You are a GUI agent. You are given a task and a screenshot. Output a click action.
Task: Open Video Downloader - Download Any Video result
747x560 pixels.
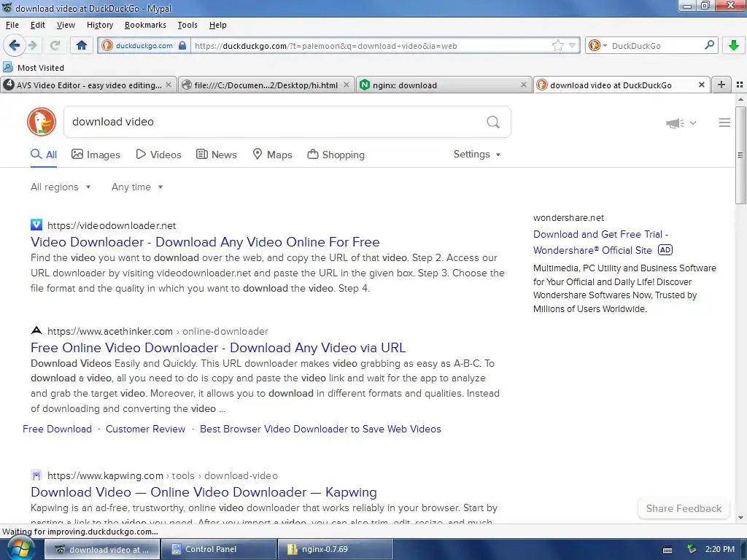click(205, 242)
